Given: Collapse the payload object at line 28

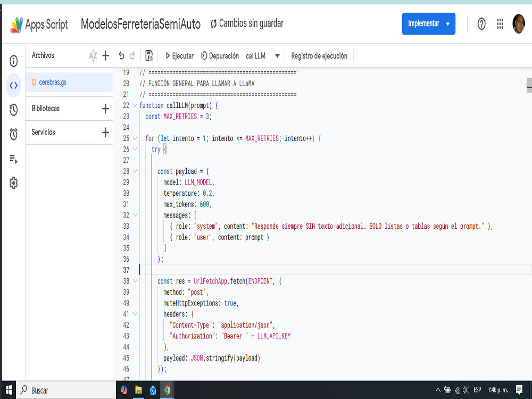Looking at the screenshot, I should 135,171.
